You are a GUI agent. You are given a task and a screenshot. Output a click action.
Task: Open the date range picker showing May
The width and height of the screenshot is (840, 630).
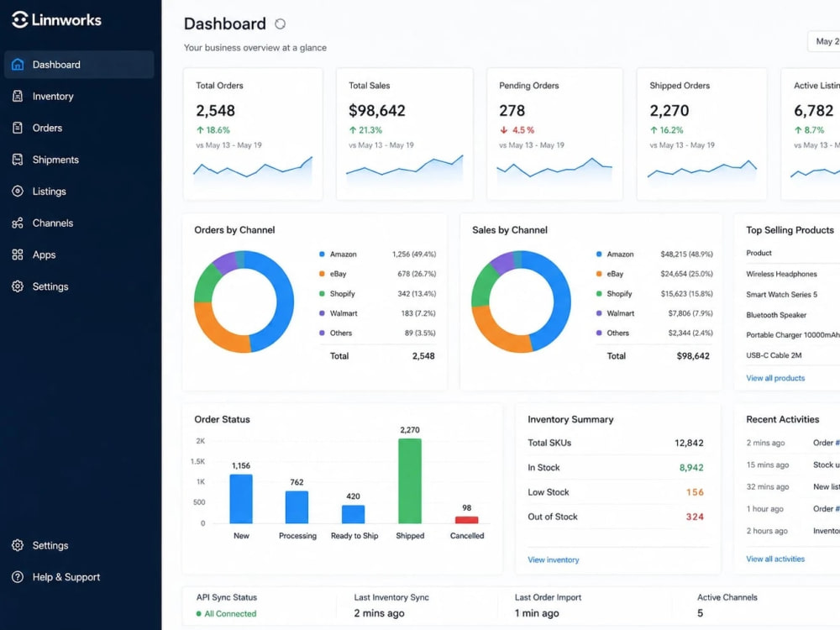point(824,41)
